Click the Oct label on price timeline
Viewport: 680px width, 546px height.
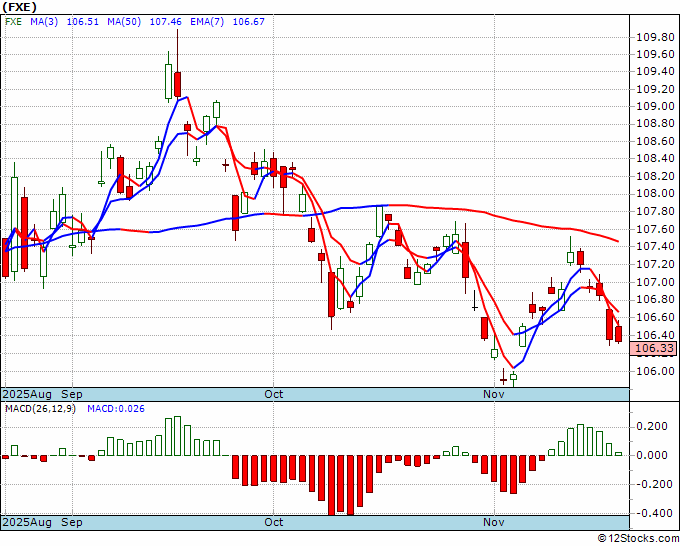pyautogui.click(x=274, y=394)
